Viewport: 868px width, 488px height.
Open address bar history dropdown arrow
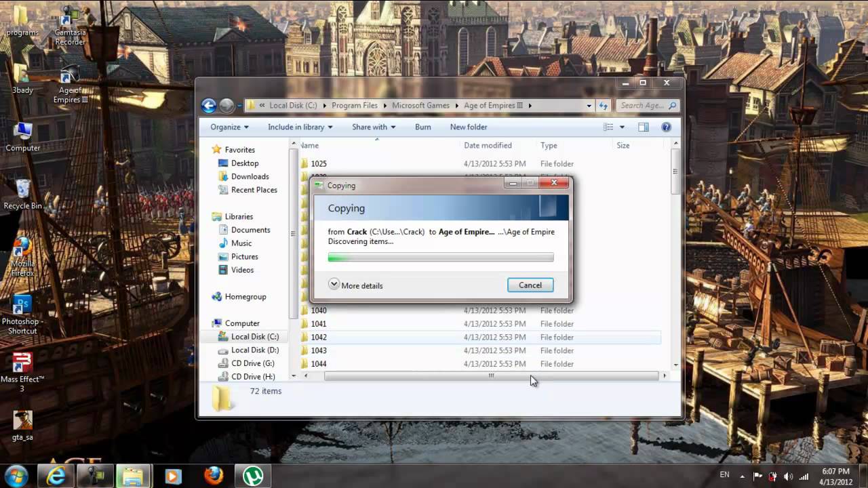[589, 105]
